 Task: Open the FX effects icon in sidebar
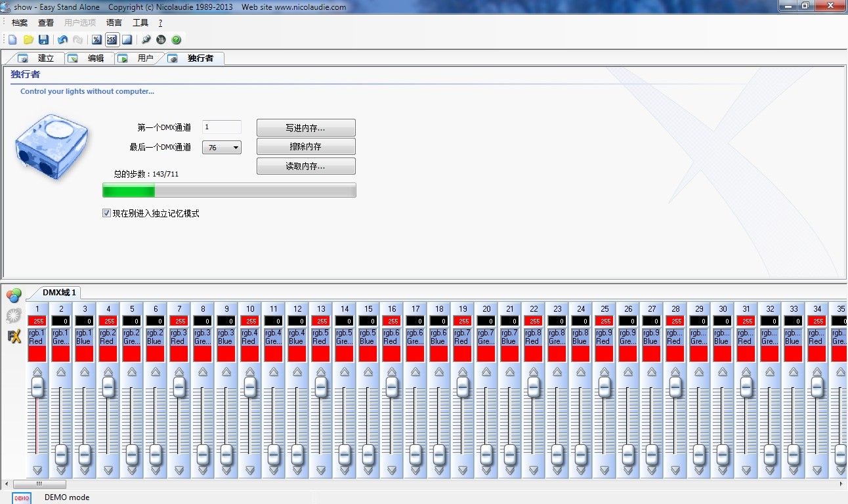pos(14,337)
